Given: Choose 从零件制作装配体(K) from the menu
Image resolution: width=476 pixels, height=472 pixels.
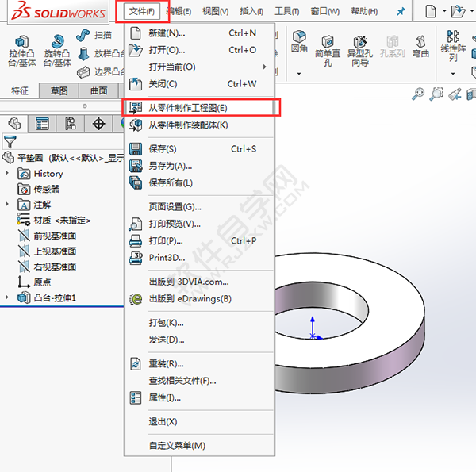Looking at the screenshot, I should (x=199, y=125).
